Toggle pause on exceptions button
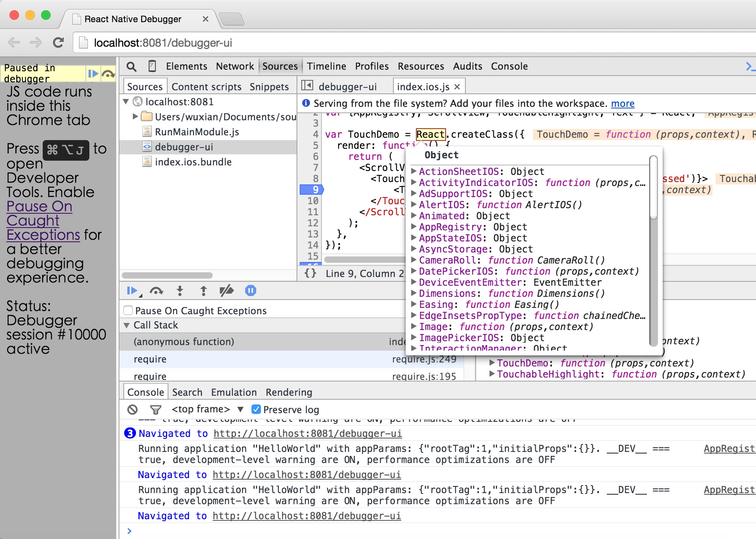Image resolution: width=756 pixels, height=539 pixels. tap(251, 291)
